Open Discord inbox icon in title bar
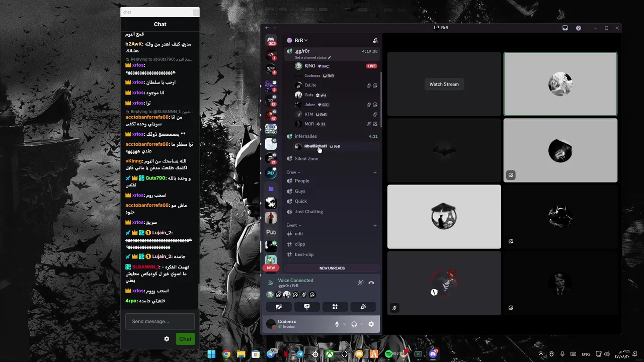The image size is (644, 362). pos(565,28)
